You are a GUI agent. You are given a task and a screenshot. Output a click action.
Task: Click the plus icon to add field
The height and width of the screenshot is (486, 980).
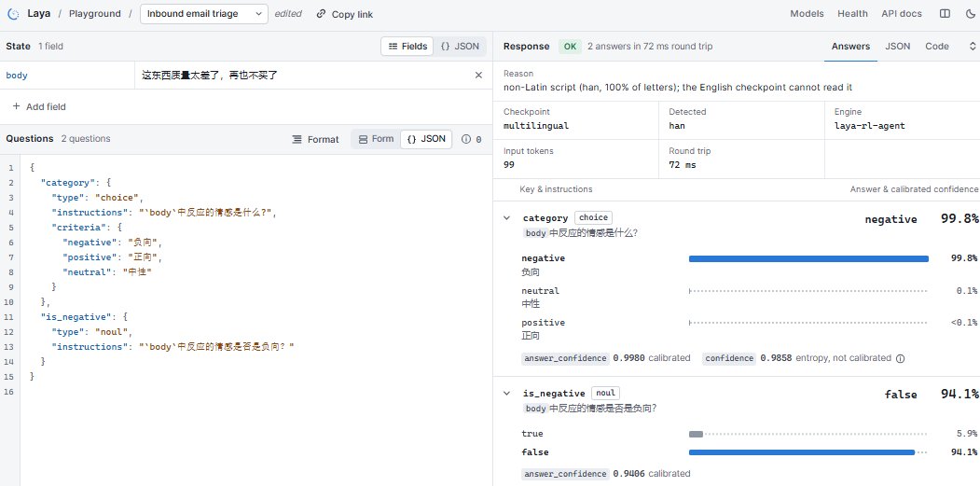coord(16,106)
